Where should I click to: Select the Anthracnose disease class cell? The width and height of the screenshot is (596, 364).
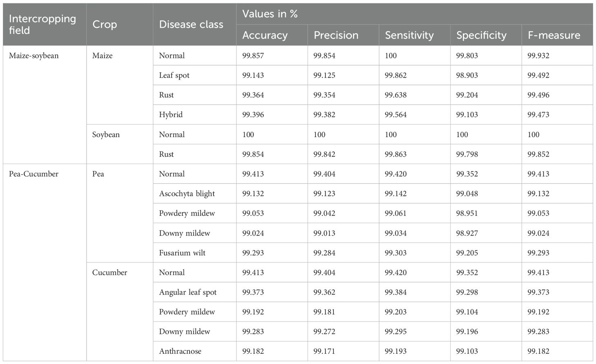[x=180, y=351]
